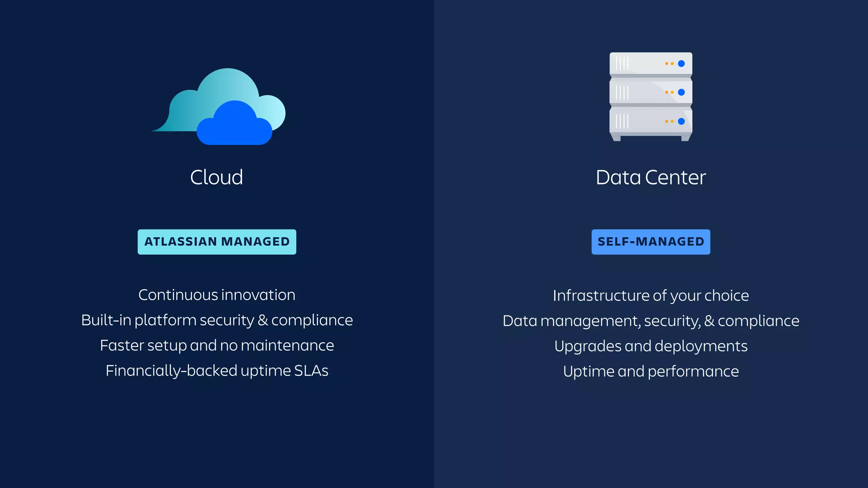Select the 'Data Center' heading

point(651,177)
